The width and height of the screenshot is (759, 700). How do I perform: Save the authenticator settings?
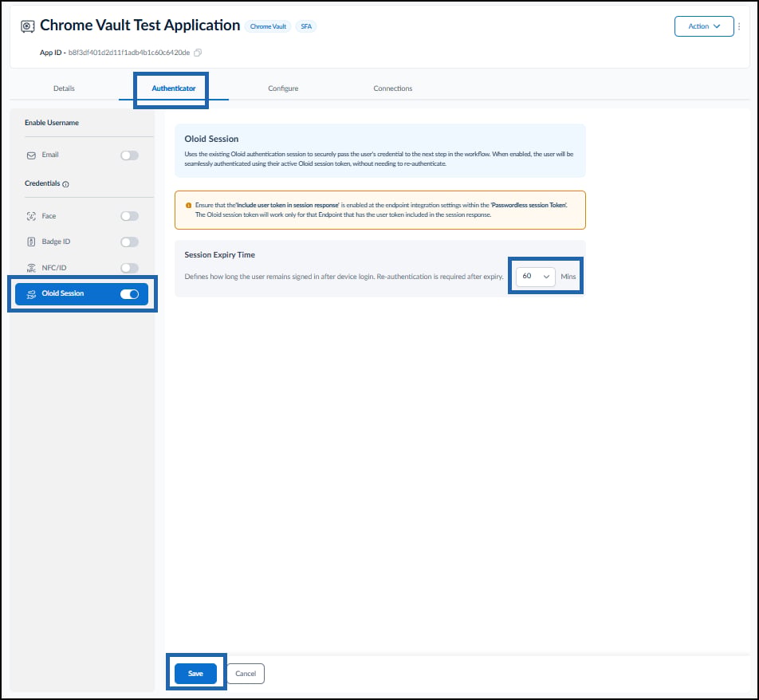pyautogui.click(x=195, y=674)
